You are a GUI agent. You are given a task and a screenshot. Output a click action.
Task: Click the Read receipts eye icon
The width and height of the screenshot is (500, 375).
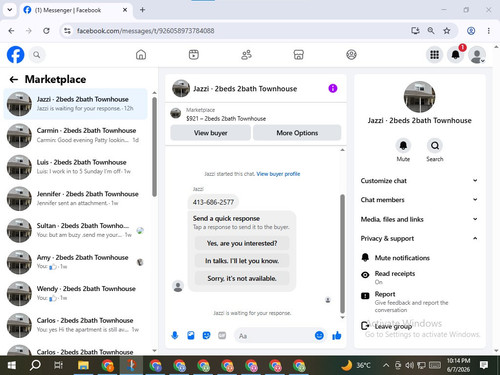pyautogui.click(x=365, y=275)
